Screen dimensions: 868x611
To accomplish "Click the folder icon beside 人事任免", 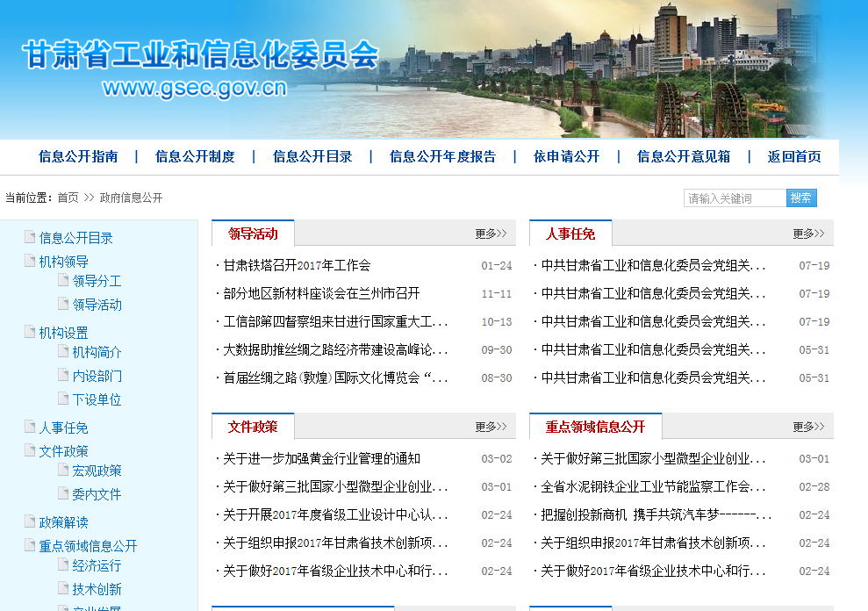I will [x=28, y=426].
